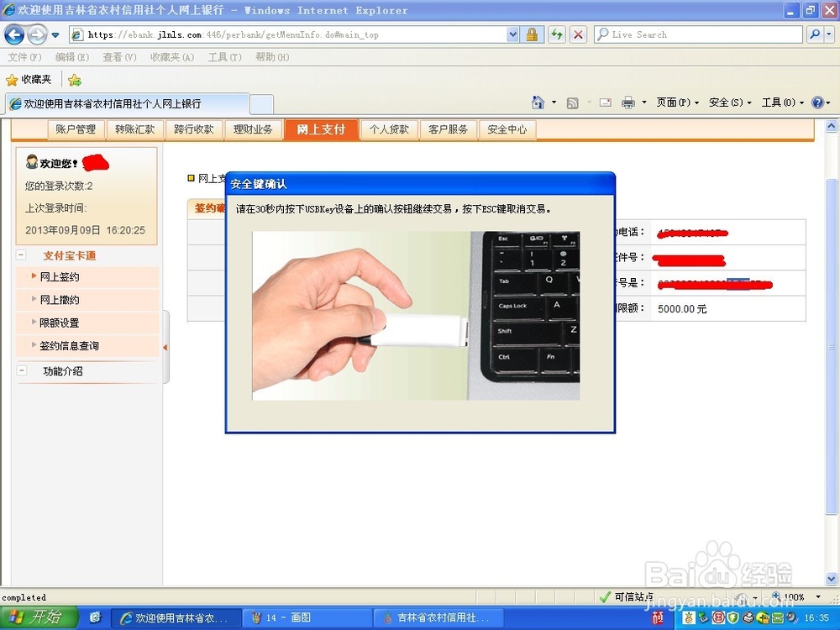Open the 安全(S) command dropdown
840x630 pixels.
730,102
